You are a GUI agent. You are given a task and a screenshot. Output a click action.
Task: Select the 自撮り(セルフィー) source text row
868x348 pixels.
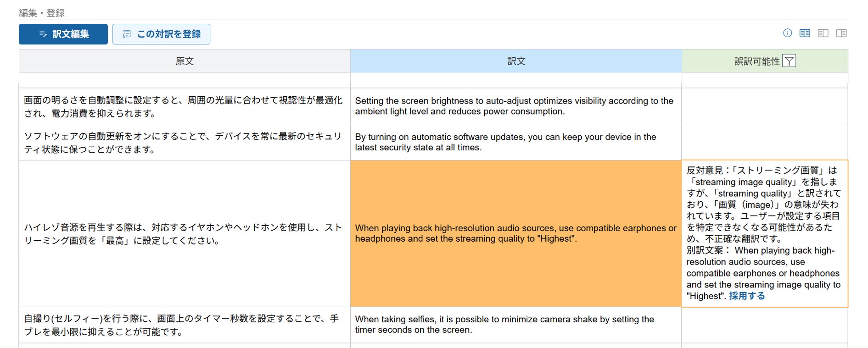[185, 325]
